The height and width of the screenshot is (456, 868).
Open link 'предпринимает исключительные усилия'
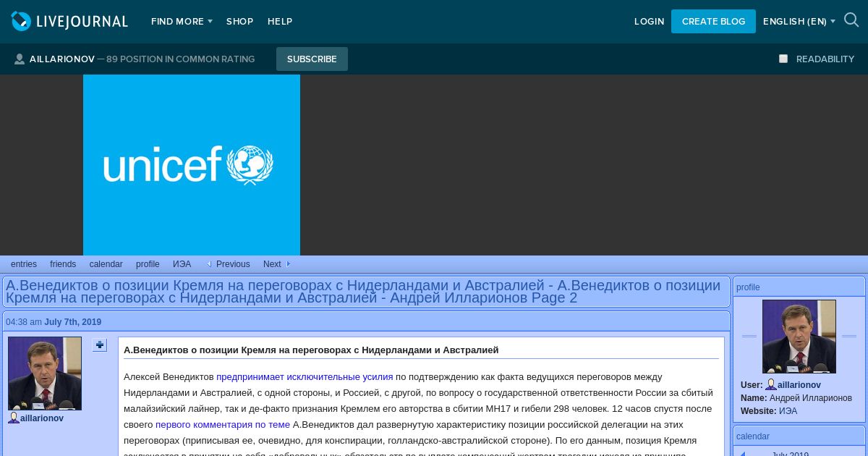305,377
